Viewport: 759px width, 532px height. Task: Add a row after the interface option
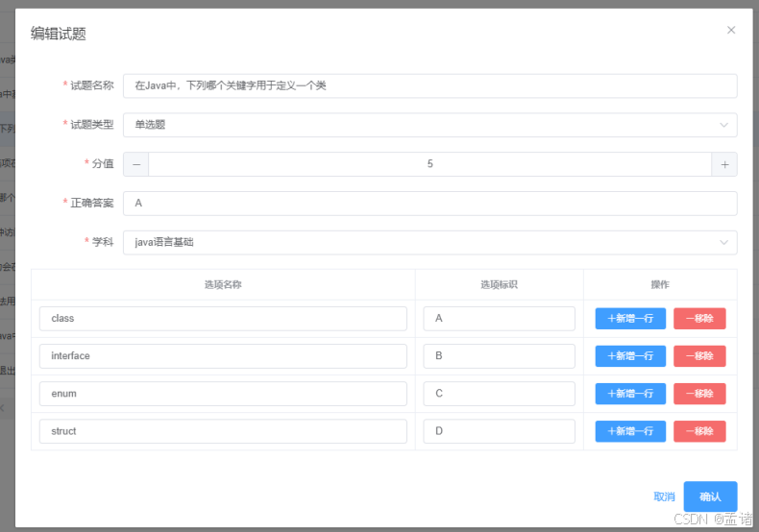coord(630,356)
